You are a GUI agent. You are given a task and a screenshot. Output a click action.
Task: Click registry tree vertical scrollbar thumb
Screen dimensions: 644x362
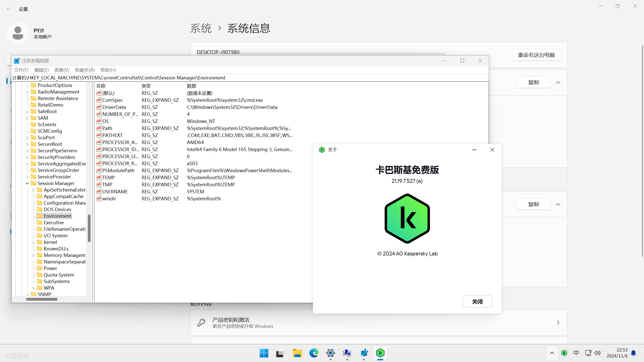coord(89,228)
